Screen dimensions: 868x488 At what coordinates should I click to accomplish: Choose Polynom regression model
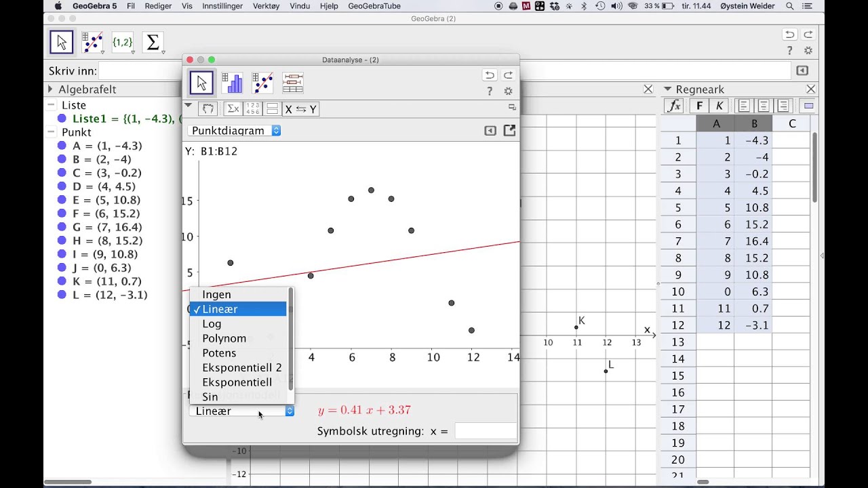point(239,338)
